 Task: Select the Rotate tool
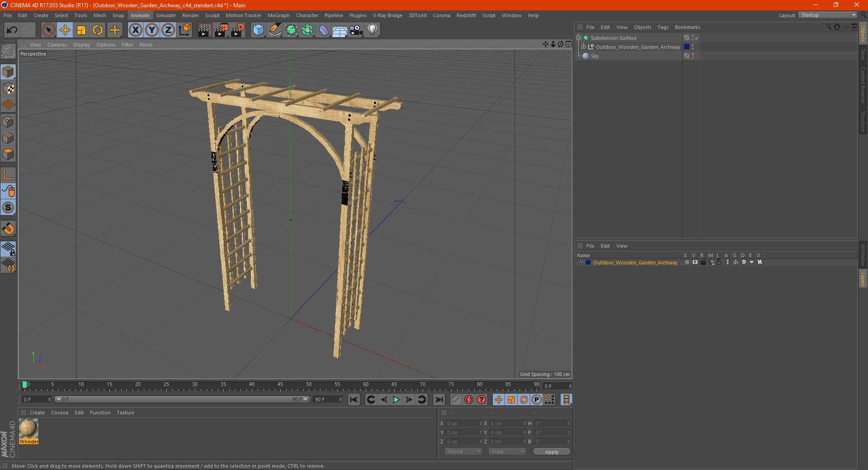tap(98, 30)
